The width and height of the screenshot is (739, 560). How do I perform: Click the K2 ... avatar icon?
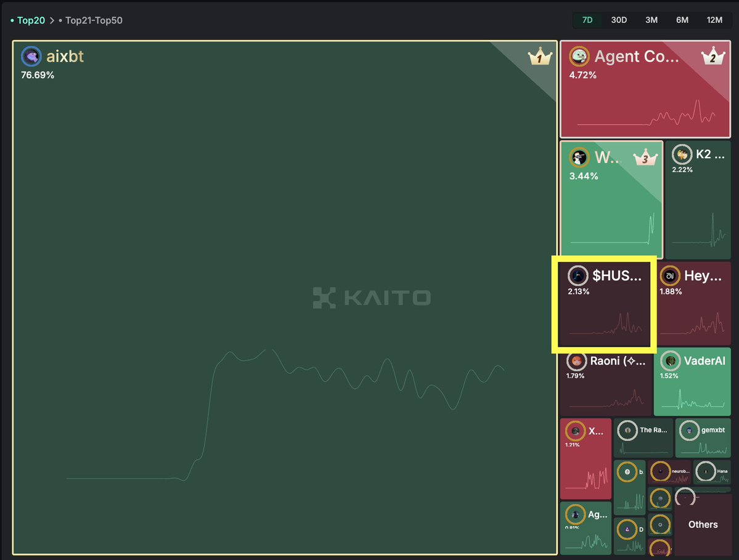682,154
